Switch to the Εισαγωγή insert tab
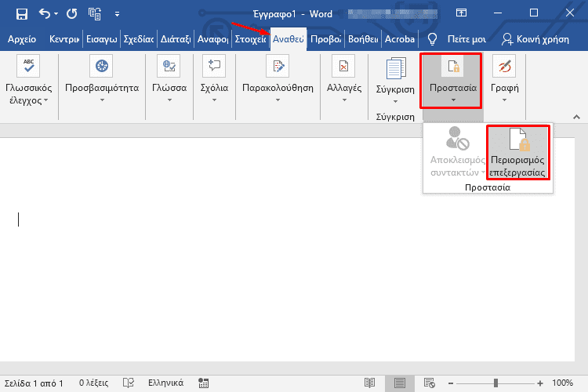588x392 pixels. (x=102, y=39)
